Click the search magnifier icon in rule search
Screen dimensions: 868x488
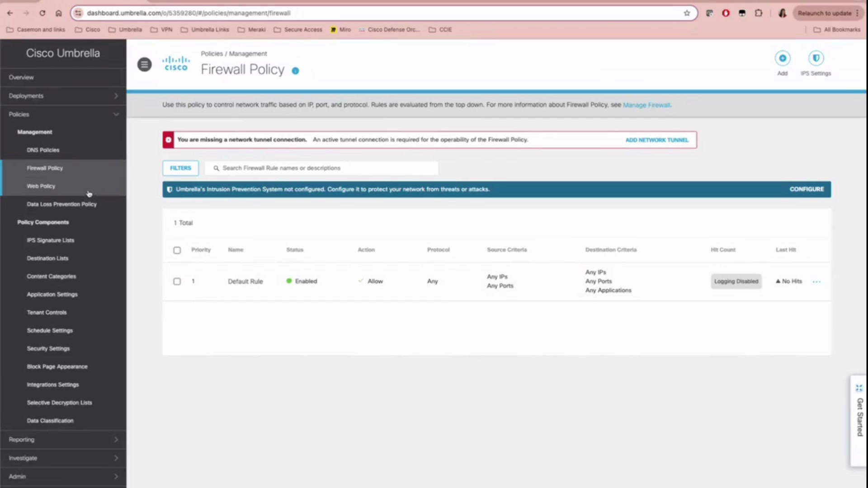(x=216, y=168)
